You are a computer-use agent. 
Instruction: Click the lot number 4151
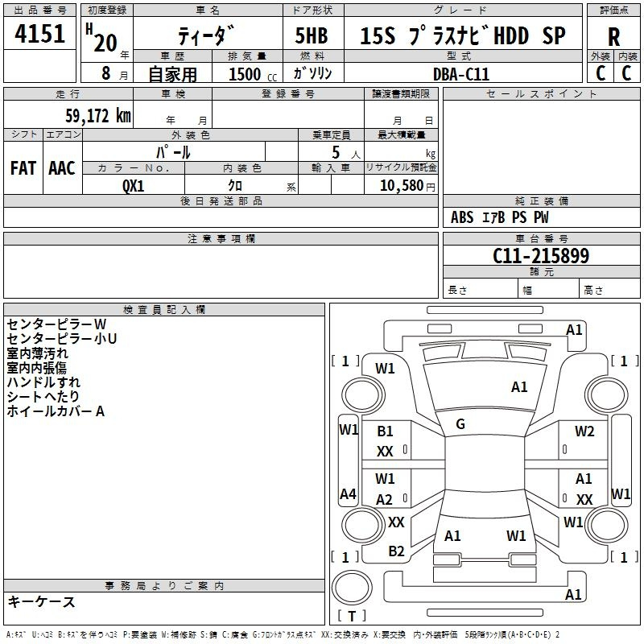pyautogui.click(x=39, y=34)
